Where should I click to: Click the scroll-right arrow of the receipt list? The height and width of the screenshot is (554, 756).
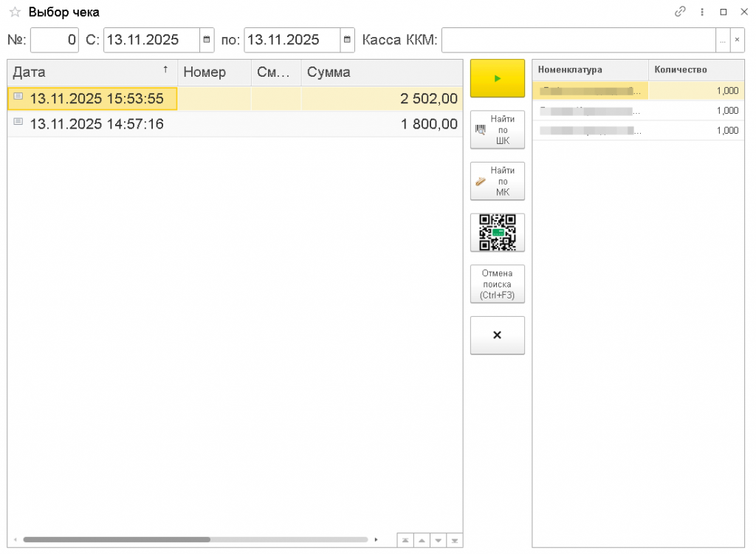coord(376,539)
